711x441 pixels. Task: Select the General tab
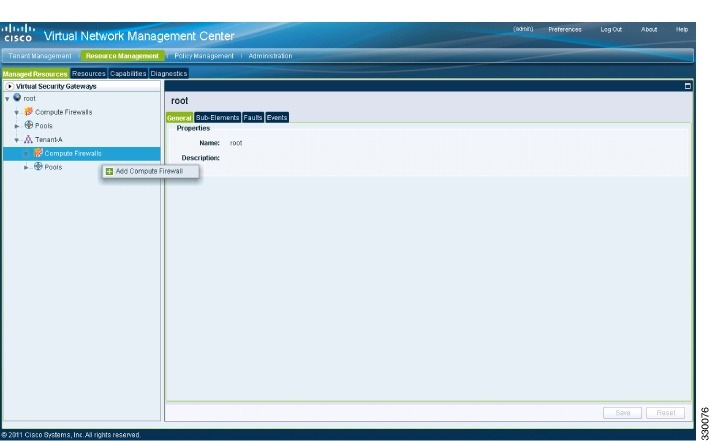pos(179,118)
